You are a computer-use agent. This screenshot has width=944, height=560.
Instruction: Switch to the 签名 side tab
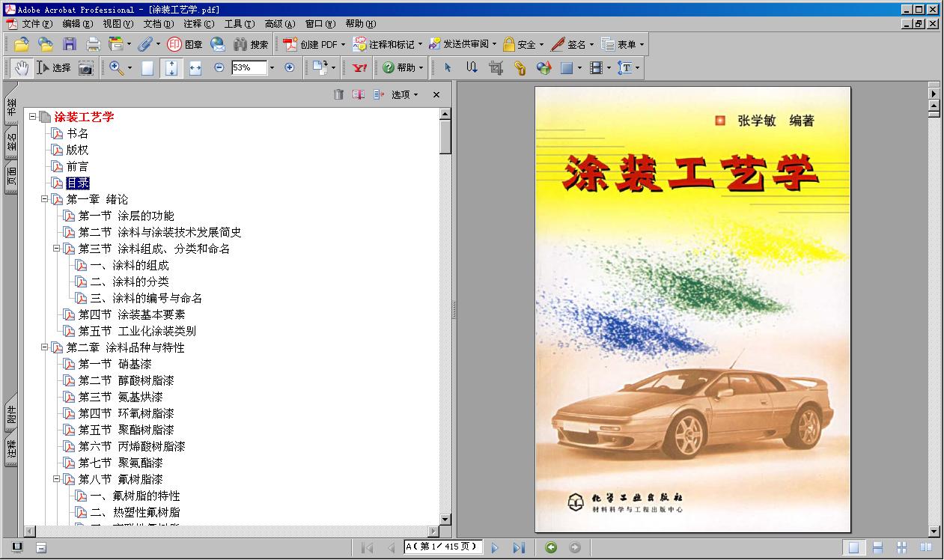(11, 143)
